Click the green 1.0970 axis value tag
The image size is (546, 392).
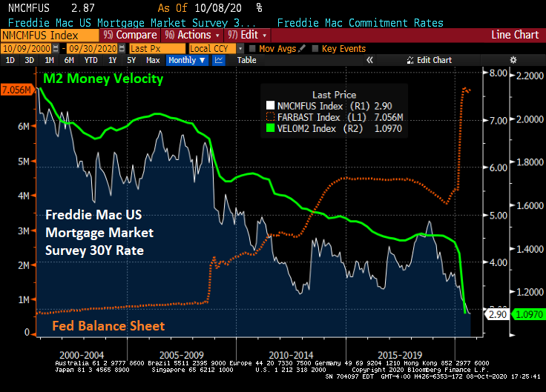[x=528, y=314]
